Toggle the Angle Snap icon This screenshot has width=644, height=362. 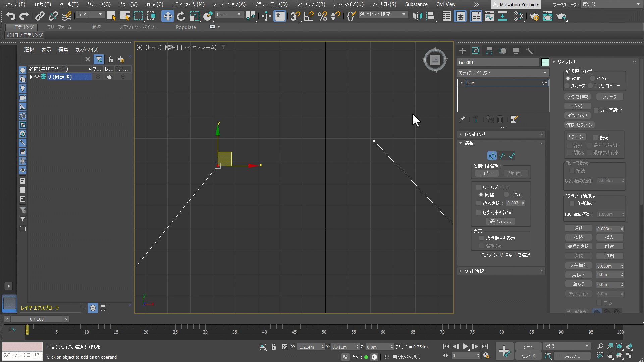[x=309, y=16]
